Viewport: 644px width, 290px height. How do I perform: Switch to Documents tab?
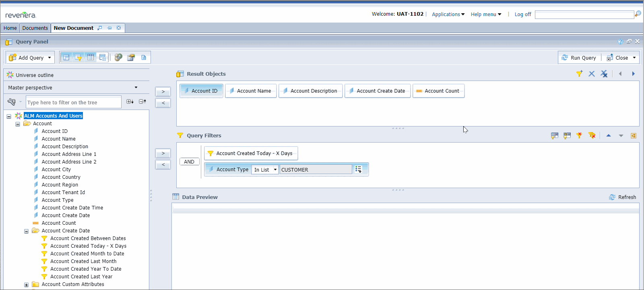click(35, 28)
